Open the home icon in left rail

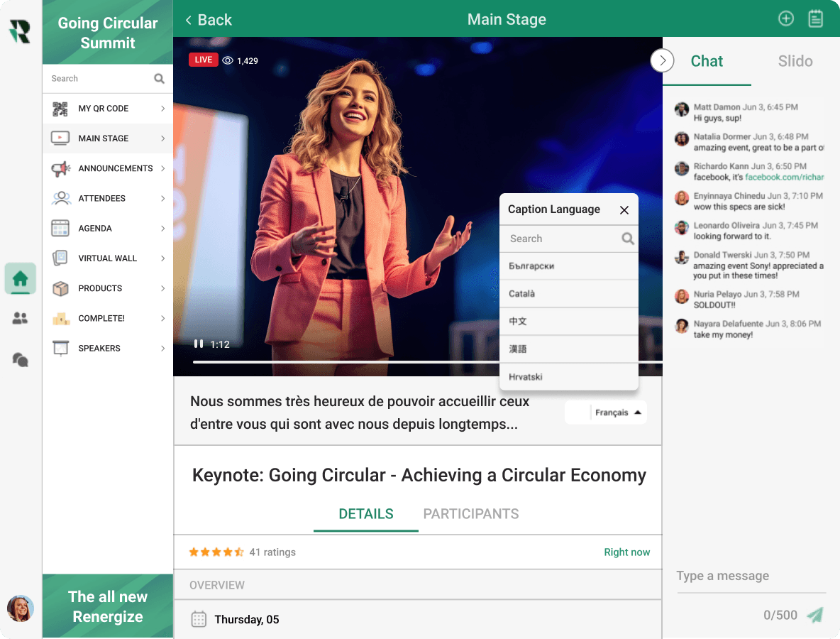click(x=21, y=279)
